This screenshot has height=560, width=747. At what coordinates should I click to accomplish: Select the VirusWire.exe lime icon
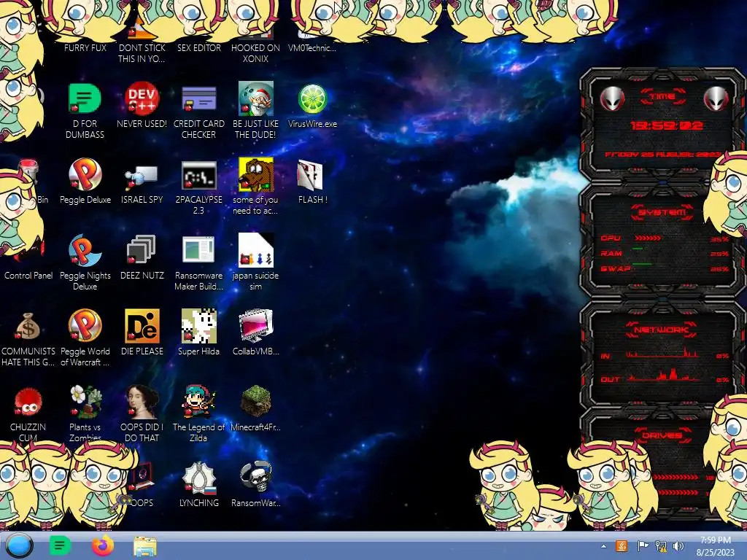(x=312, y=98)
